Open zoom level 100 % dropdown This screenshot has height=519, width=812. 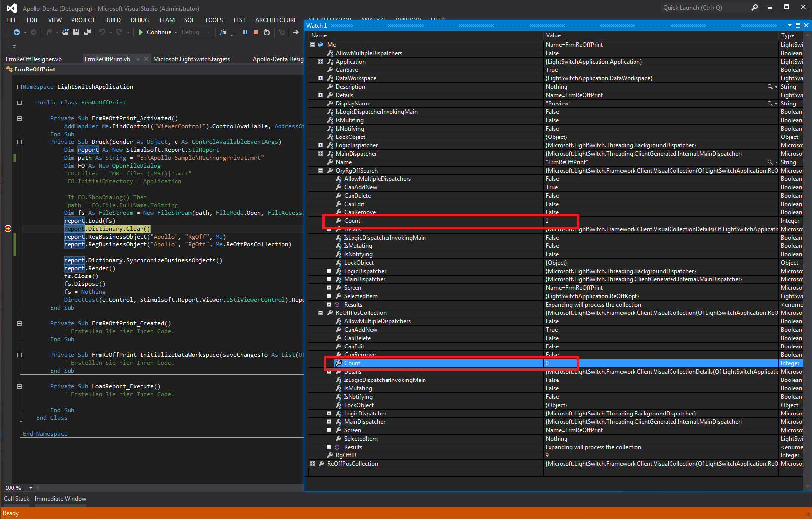point(30,488)
